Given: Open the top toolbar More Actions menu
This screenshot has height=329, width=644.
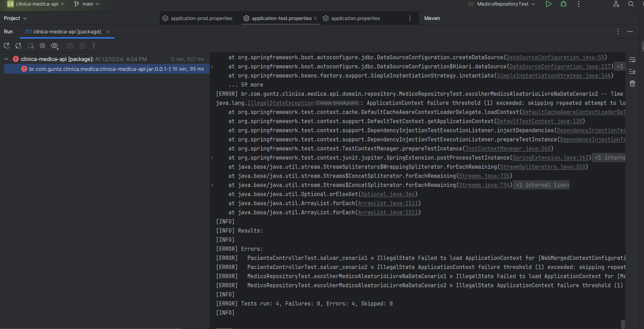Looking at the screenshot, I should point(579,4).
